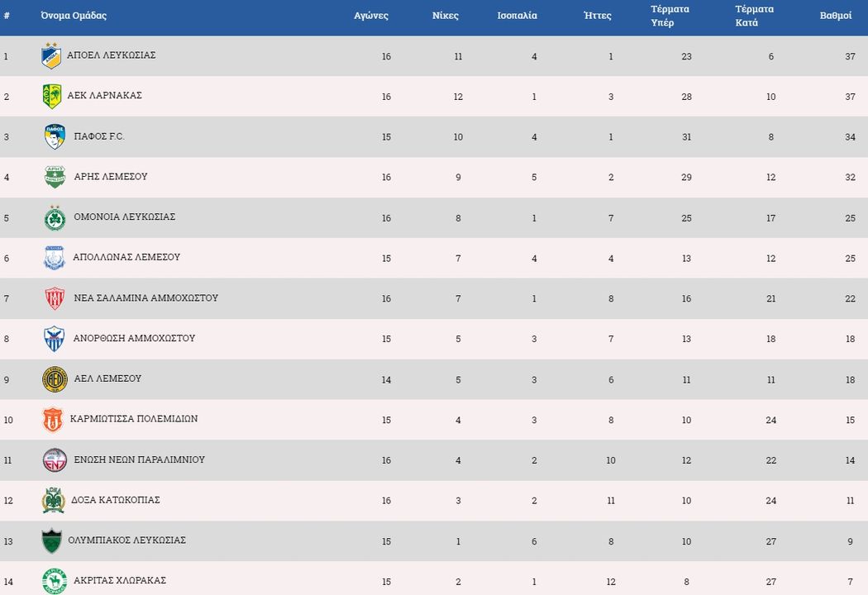Click the ΑΕΛ ΛΕΜΕΣΟΥ round crest
Image resolution: width=868 pixels, height=595 pixels.
click(55, 379)
